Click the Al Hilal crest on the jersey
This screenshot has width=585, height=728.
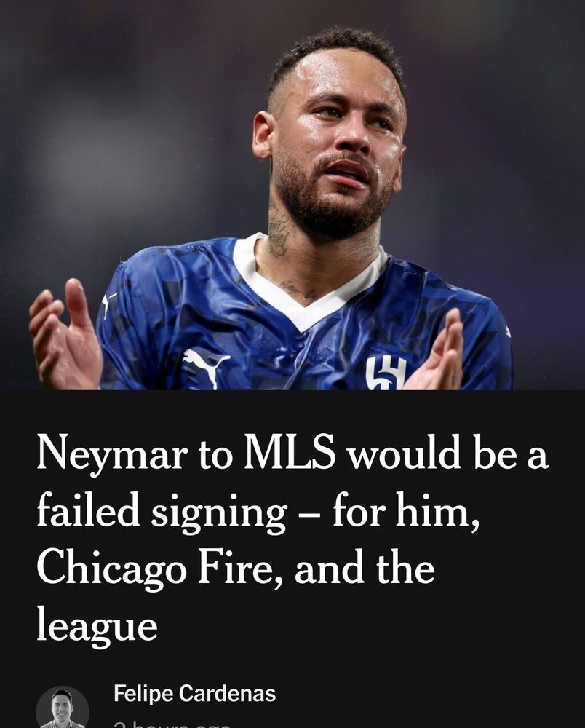pos(385,373)
